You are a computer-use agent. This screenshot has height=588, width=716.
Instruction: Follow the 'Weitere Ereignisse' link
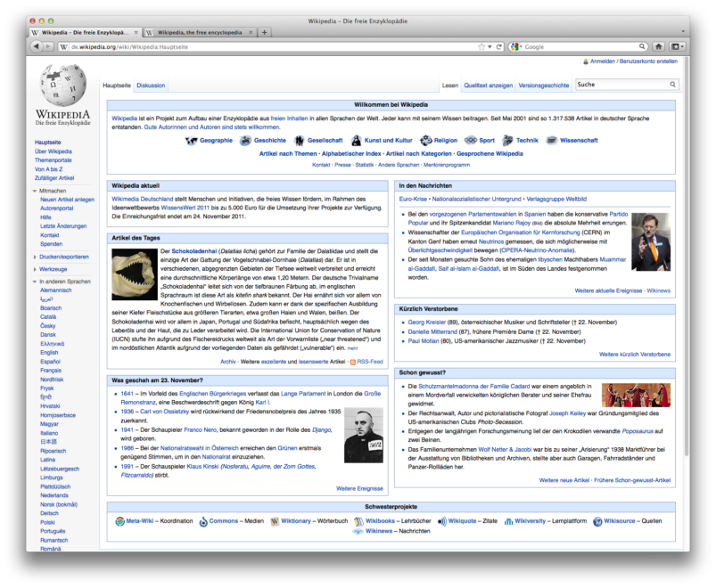coord(359,488)
